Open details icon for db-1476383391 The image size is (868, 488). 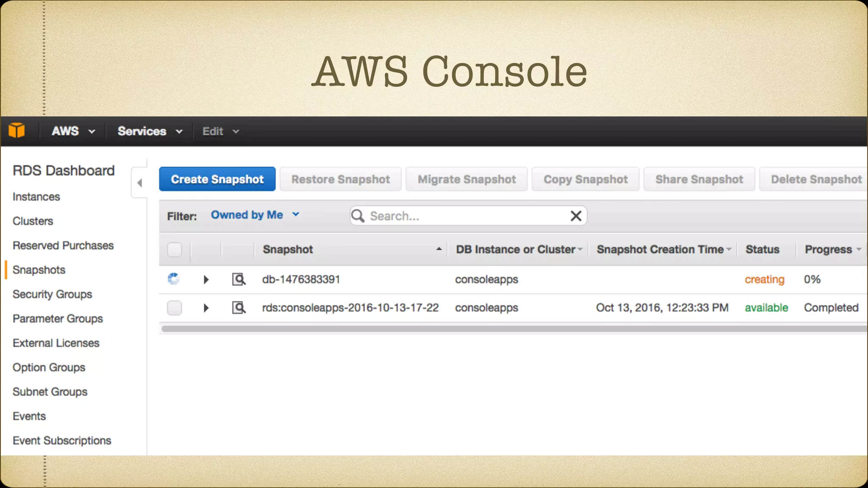(239, 279)
